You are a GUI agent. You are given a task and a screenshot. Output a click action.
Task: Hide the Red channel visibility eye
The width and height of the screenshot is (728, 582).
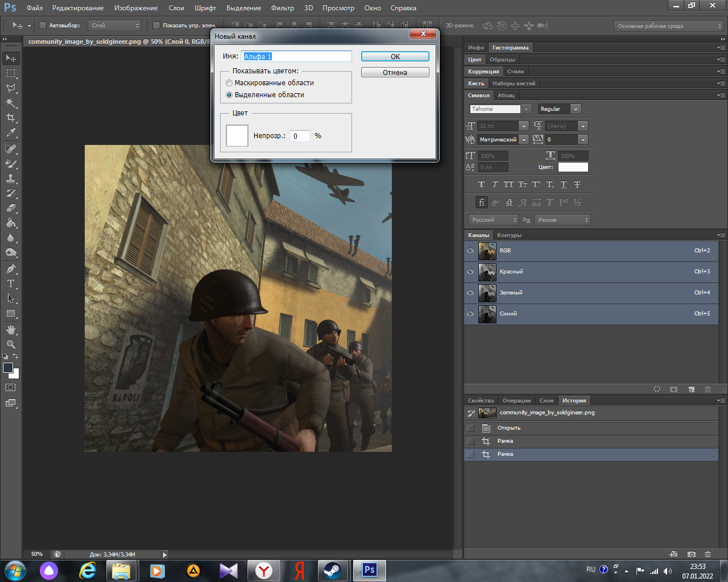pos(470,272)
